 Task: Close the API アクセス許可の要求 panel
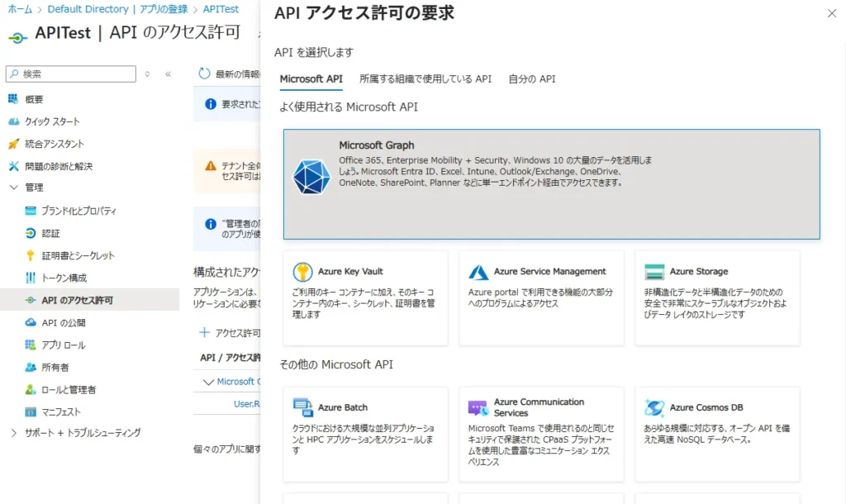point(832,13)
